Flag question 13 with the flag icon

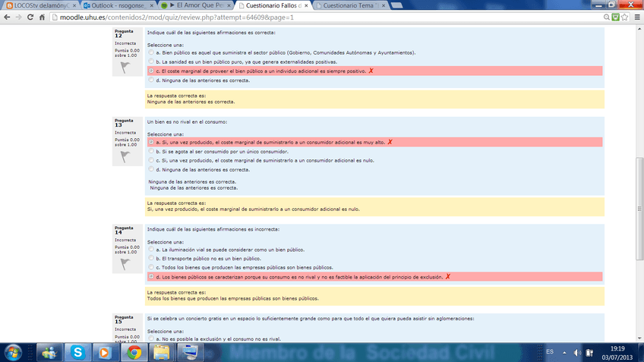click(122, 157)
